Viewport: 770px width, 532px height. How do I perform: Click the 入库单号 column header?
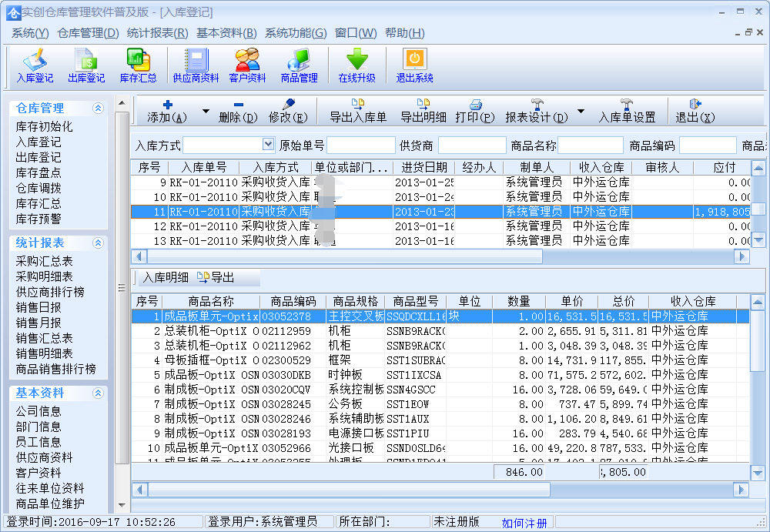tap(204, 168)
